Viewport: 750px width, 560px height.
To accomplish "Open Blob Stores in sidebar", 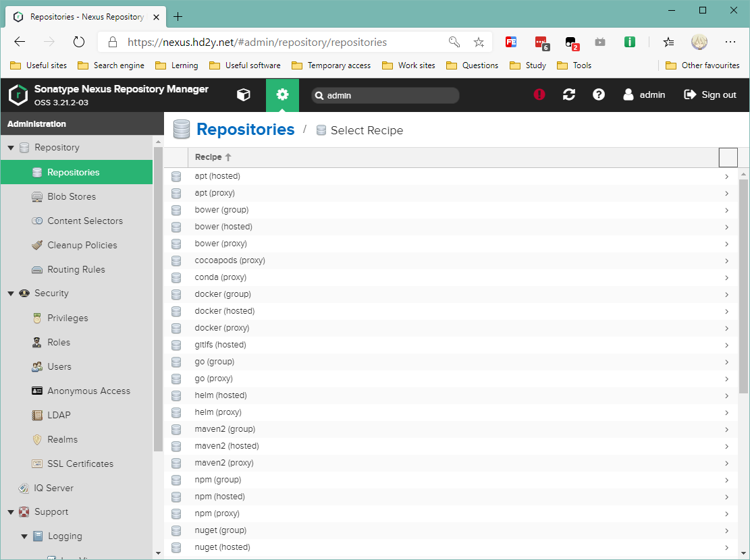I will pyautogui.click(x=72, y=196).
